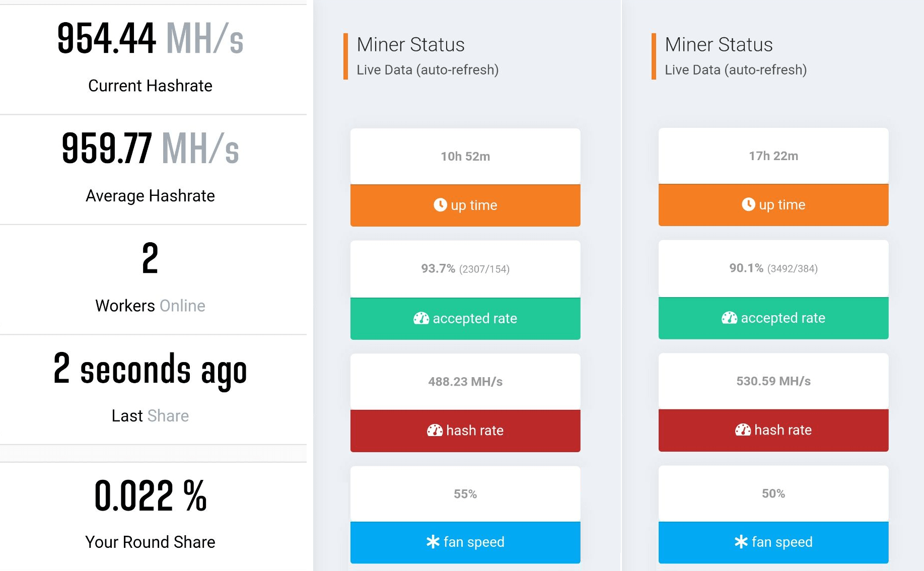Click the gauge icon on second accepted rate bar
924x571 pixels.
(x=729, y=318)
